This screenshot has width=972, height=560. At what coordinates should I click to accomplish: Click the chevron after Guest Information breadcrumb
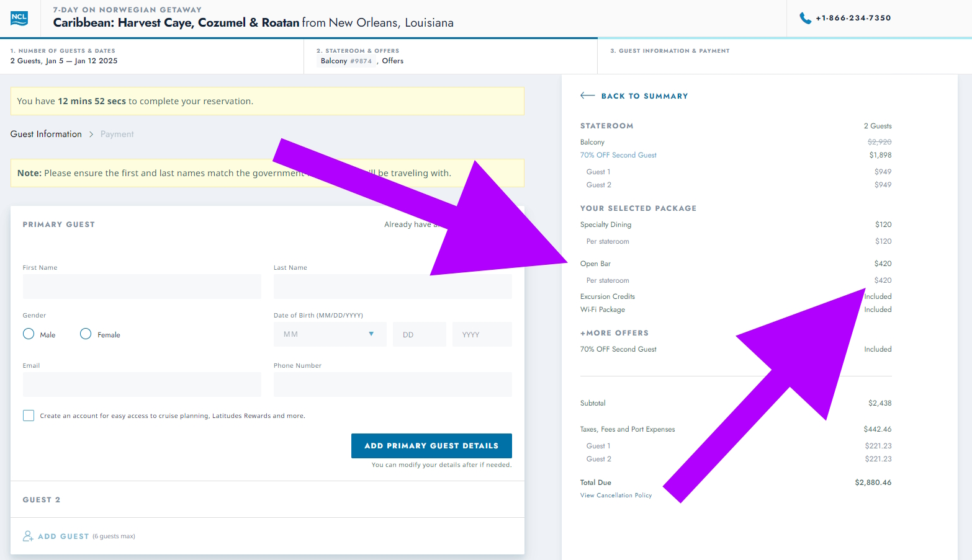(91, 135)
